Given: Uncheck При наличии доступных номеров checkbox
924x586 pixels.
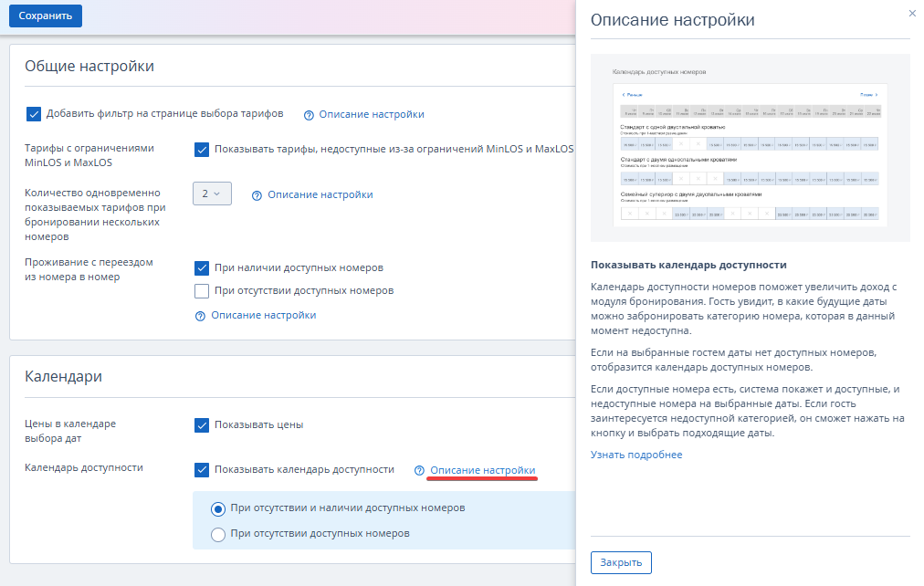Looking at the screenshot, I should 202,268.
